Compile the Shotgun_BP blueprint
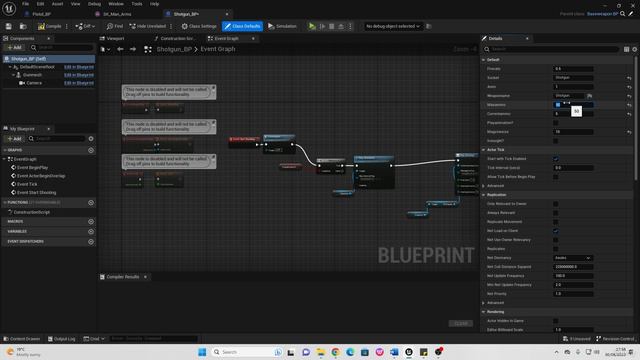The height and width of the screenshot is (360, 640). [49, 26]
